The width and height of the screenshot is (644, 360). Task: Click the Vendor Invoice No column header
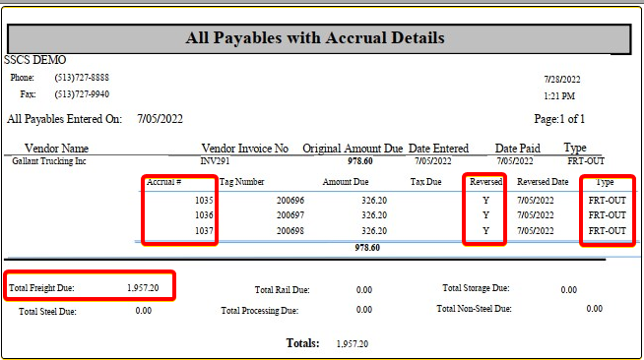pyautogui.click(x=245, y=148)
